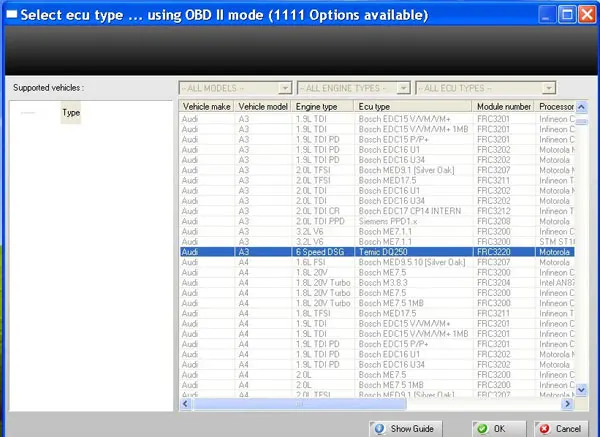Close the Select ecu type window
600x437 pixels.
(x=587, y=15)
